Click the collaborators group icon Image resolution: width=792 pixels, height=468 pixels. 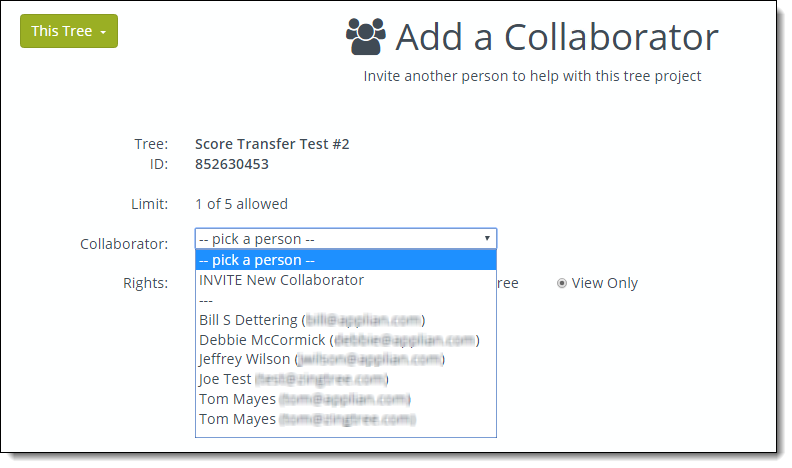coord(366,36)
